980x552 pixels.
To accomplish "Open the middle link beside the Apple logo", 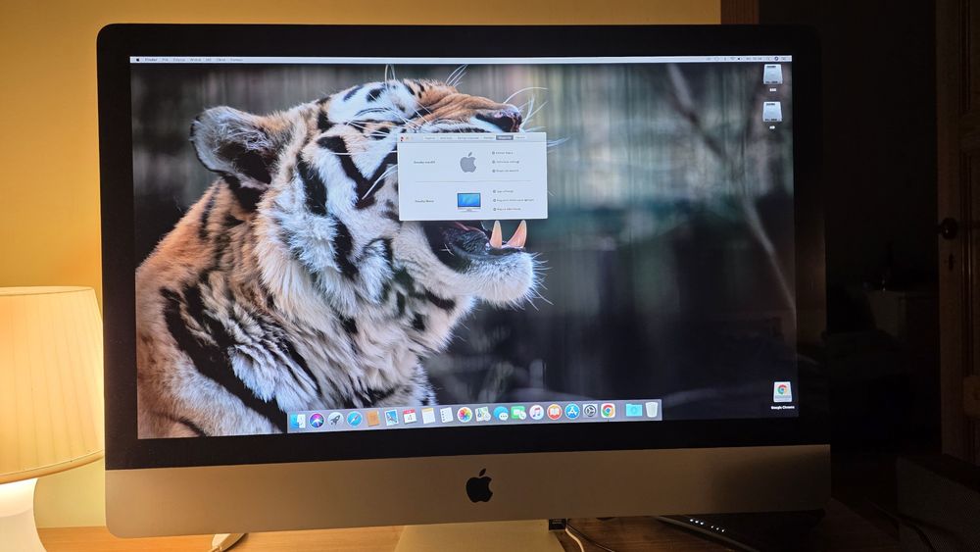I will pyautogui.click(x=506, y=162).
